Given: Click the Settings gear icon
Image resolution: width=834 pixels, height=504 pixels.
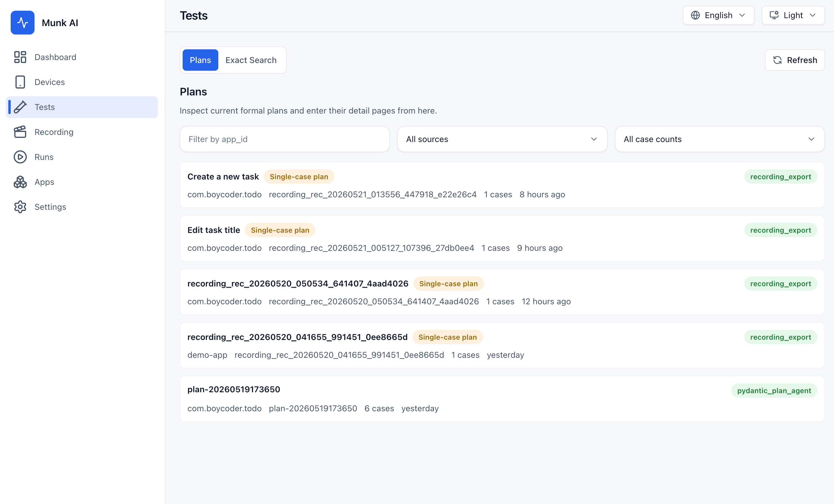Looking at the screenshot, I should point(20,207).
